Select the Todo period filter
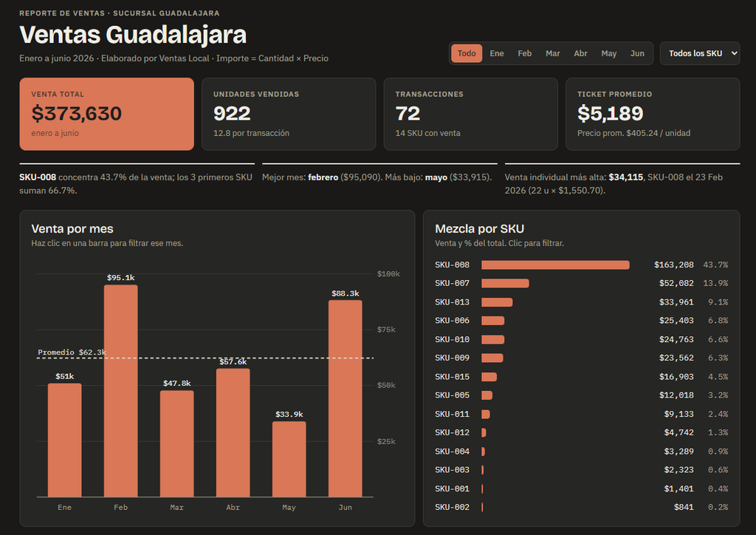756x535 pixels. coord(467,53)
